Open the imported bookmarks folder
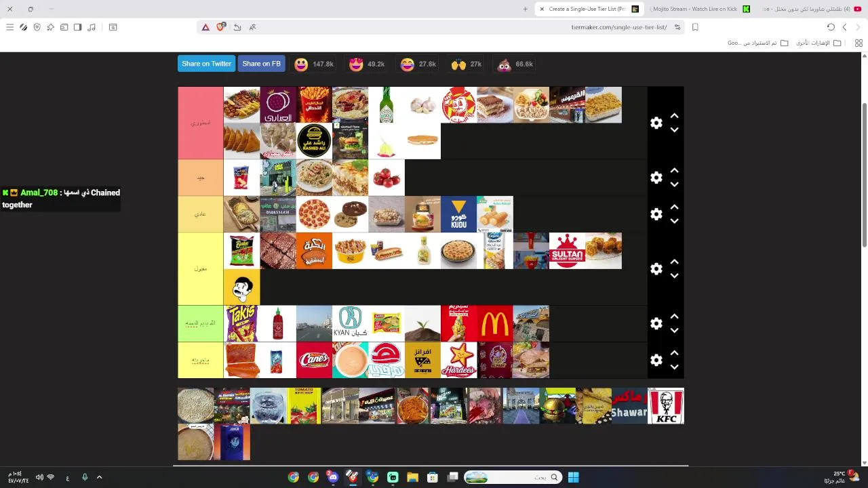The image size is (868, 488). pyautogui.click(x=757, y=43)
